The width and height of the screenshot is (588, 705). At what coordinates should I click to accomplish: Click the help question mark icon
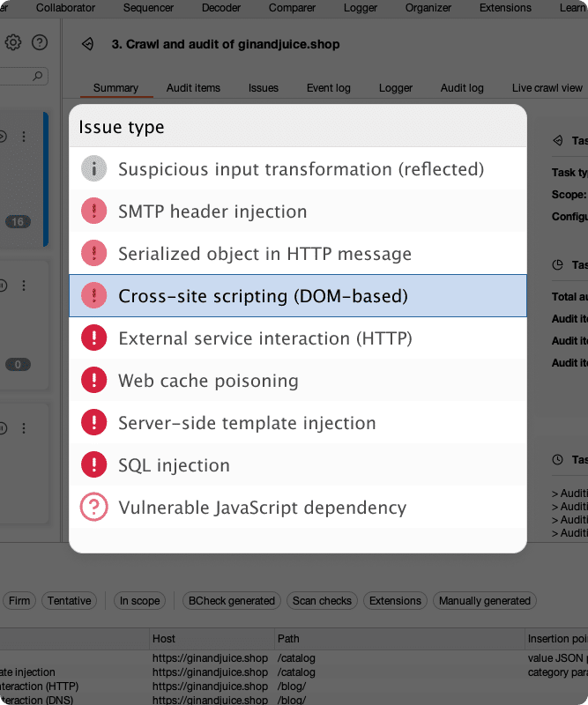(40, 42)
